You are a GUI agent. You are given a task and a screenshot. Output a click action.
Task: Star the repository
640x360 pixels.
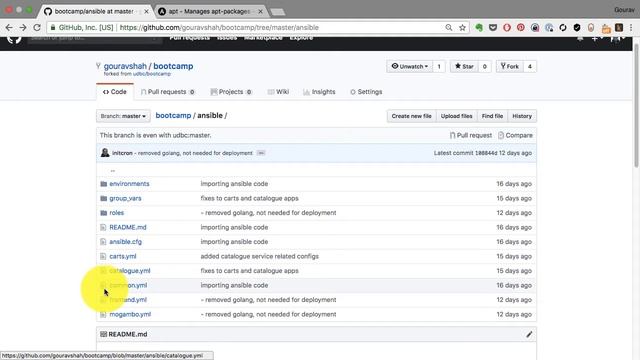464,67
